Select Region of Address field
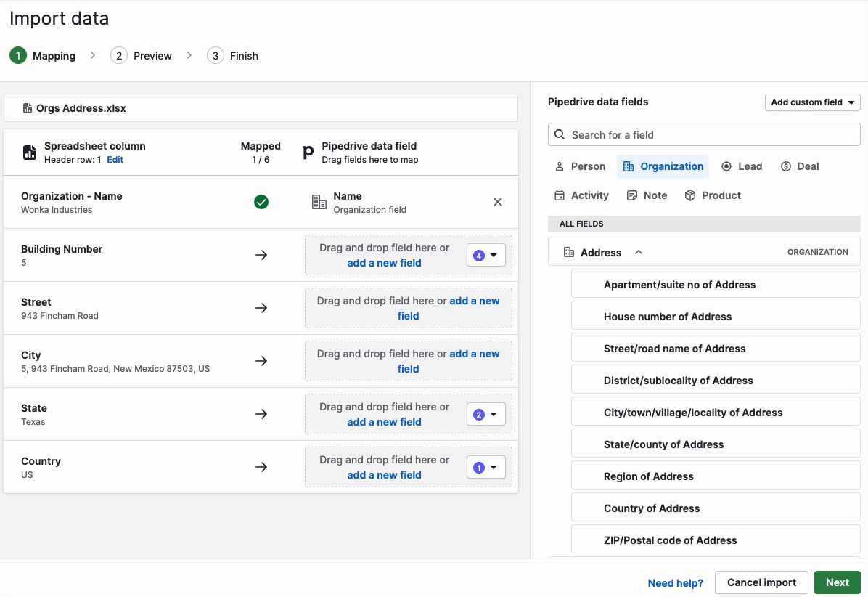This screenshot has width=868, height=597. tap(715, 476)
